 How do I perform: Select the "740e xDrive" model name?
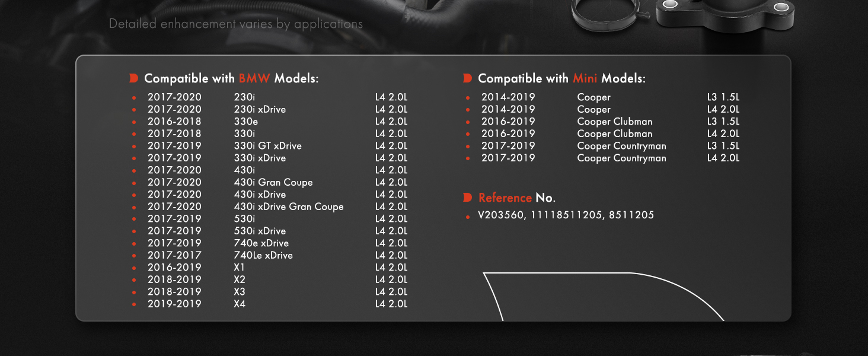261,243
